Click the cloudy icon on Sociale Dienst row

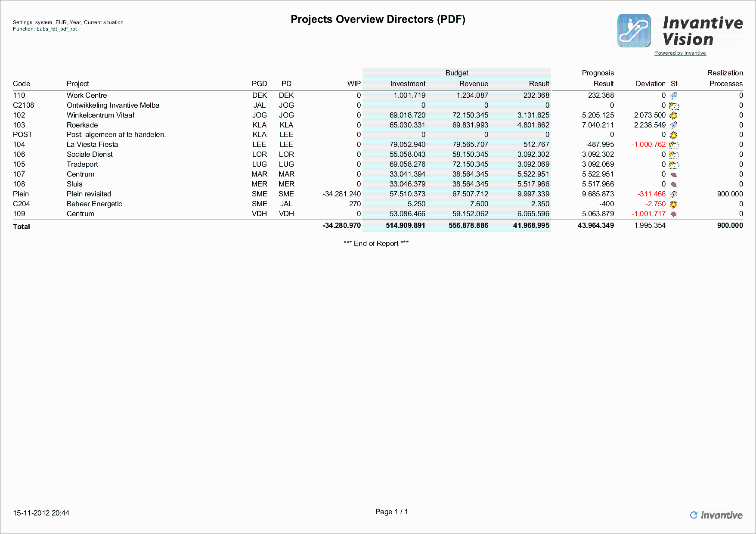674,154
